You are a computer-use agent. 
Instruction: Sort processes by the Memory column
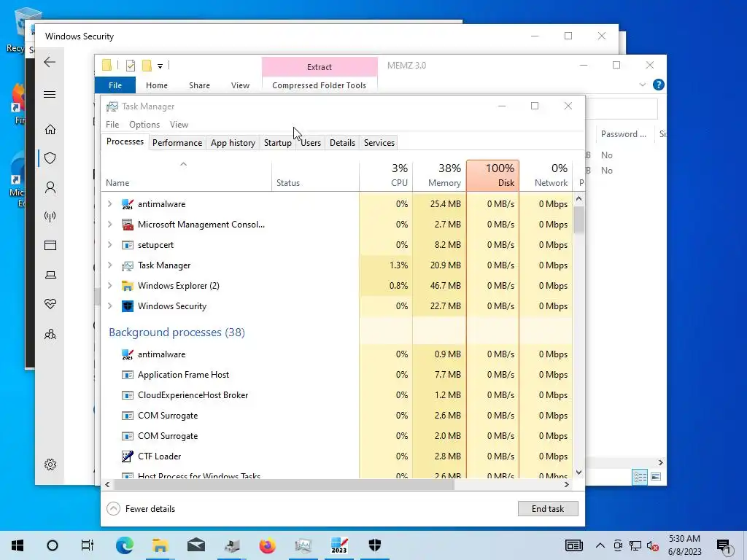439,175
